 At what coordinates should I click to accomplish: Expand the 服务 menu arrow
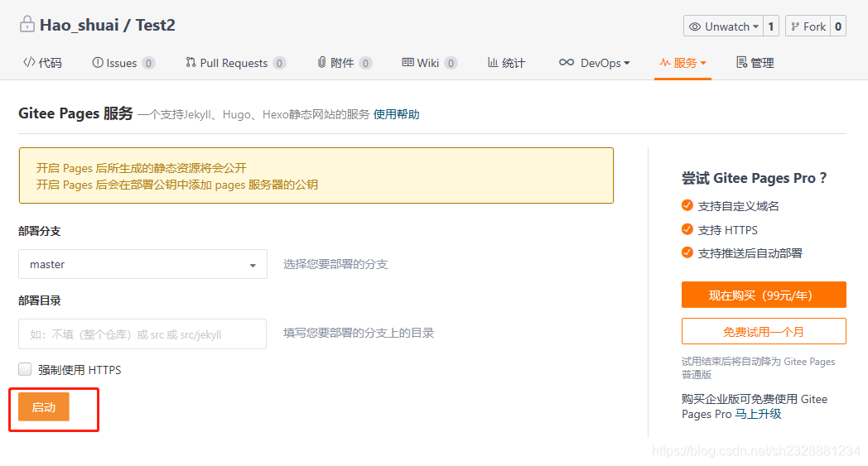pyautogui.click(x=703, y=63)
